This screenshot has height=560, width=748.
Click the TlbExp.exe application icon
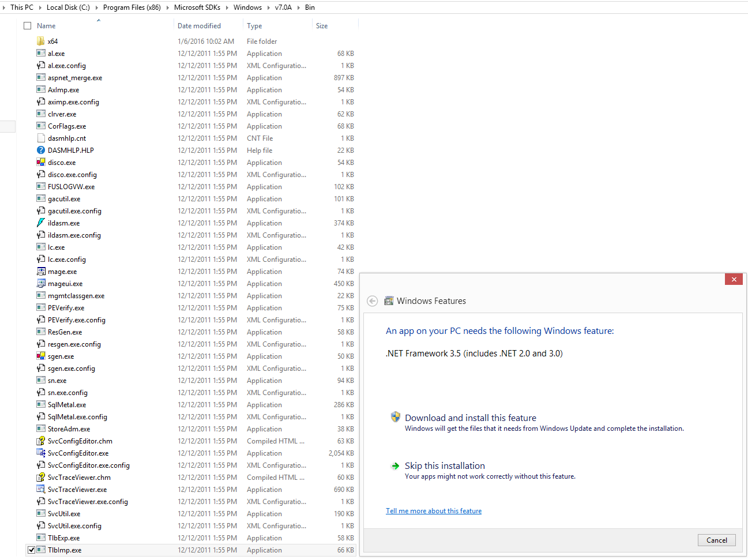(x=40, y=538)
